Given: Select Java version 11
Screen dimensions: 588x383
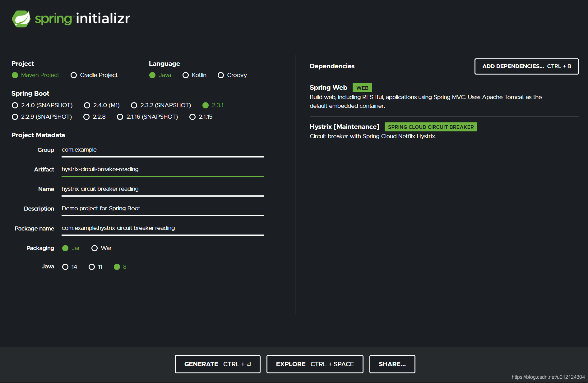Looking at the screenshot, I should tap(95, 267).
